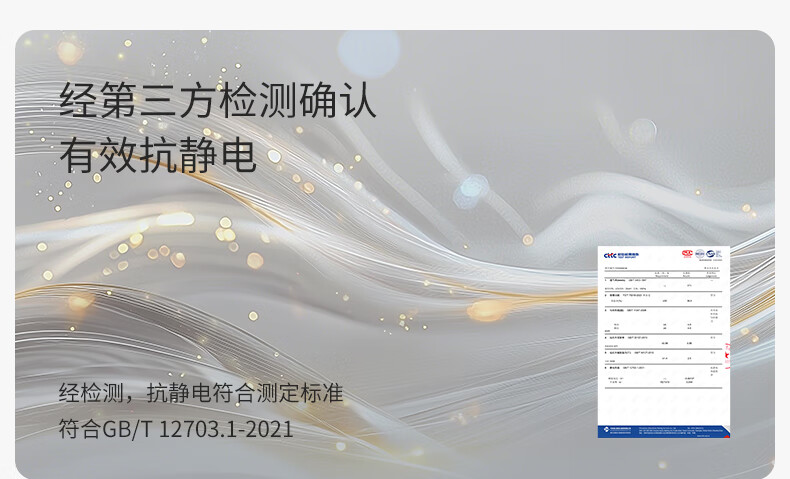Select the last test item row 6 in the report

coord(664,368)
